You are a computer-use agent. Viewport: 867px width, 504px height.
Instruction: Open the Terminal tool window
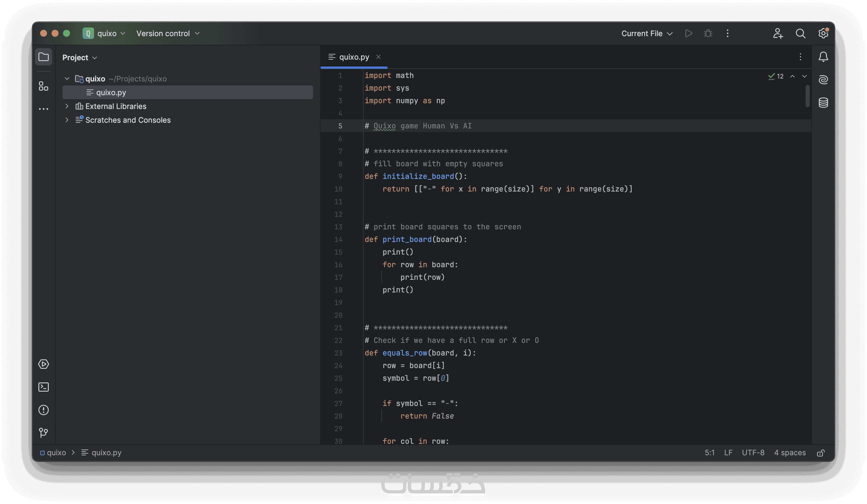pyautogui.click(x=43, y=387)
